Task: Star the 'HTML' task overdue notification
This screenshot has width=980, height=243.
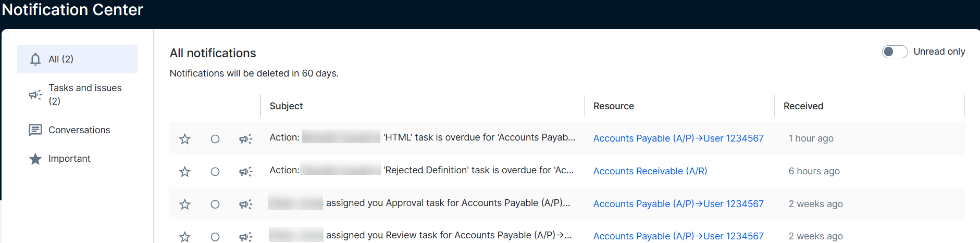Action: (x=184, y=139)
